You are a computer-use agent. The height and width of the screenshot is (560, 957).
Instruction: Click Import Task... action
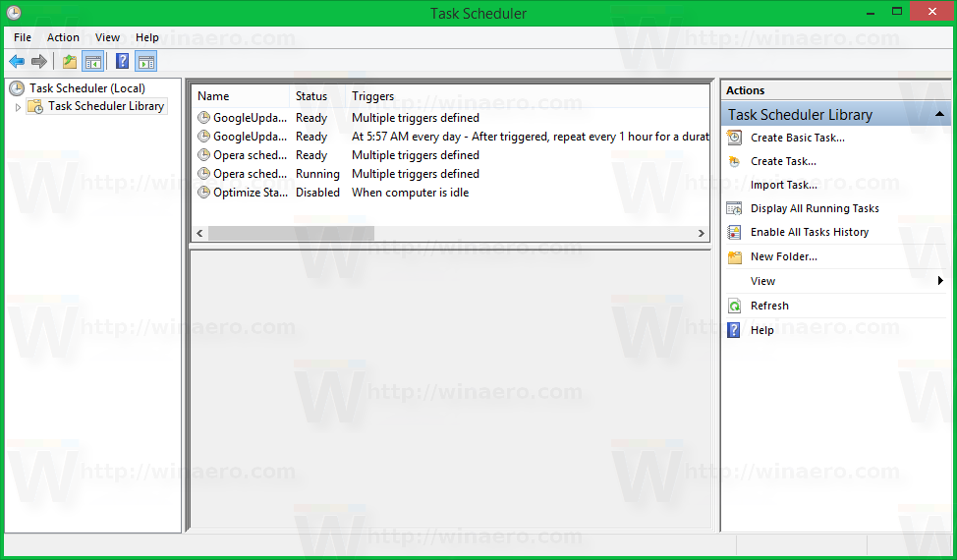pyautogui.click(x=784, y=185)
